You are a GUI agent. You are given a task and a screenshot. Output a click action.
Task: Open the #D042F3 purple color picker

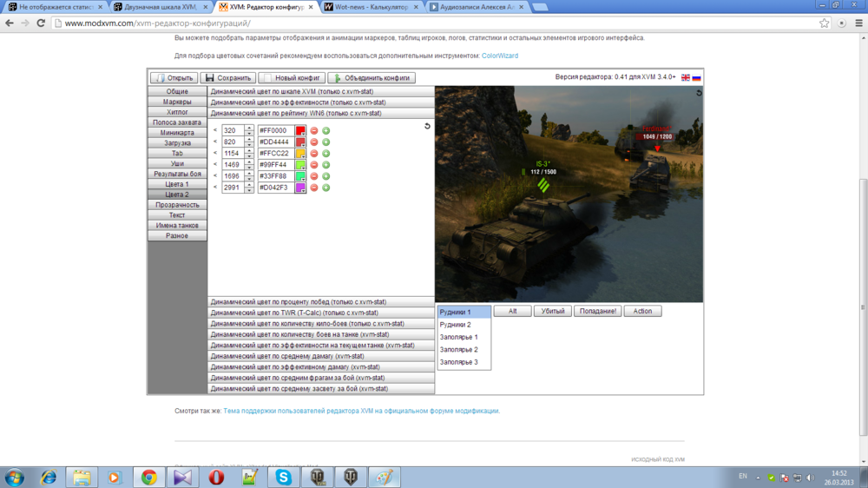(x=300, y=188)
